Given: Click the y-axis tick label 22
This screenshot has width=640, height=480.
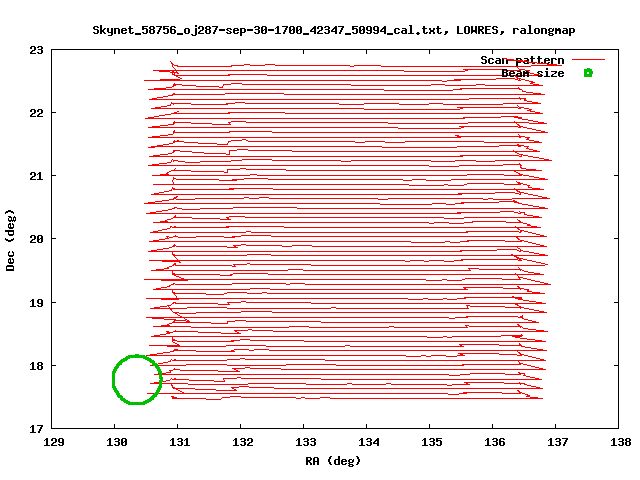Looking at the screenshot, I should (36, 113).
